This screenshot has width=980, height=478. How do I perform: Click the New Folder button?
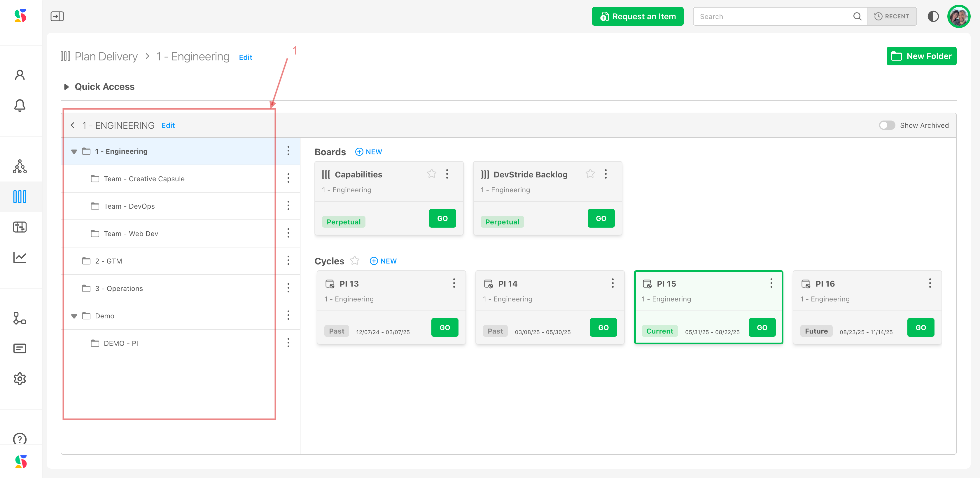(921, 56)
